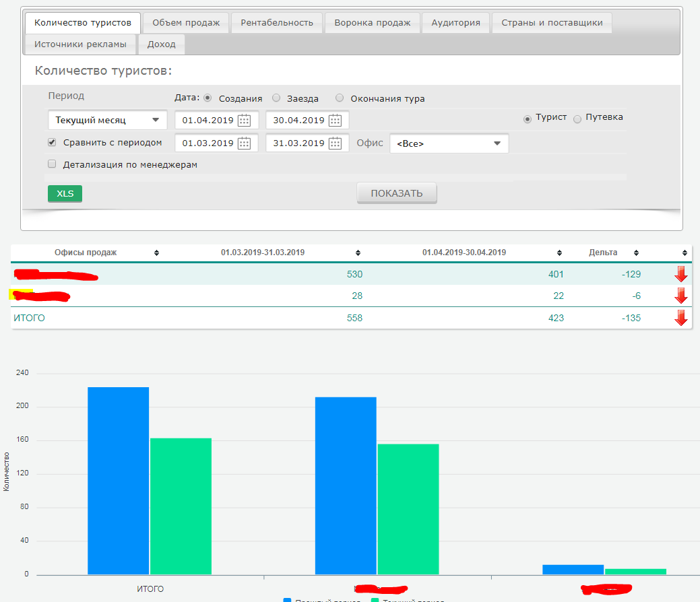Select the Воронка продаж tab
Screen dimensions: 700x602
(373, 23)
